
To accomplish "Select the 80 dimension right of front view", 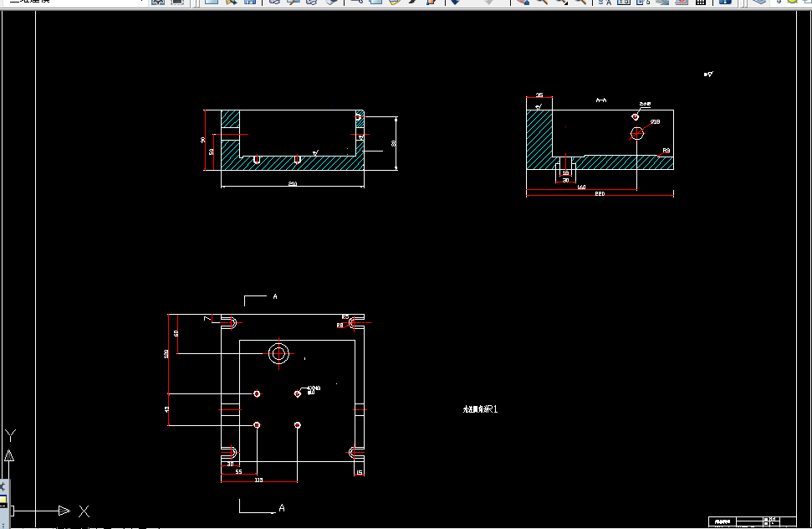I will (x=394, y=143).
